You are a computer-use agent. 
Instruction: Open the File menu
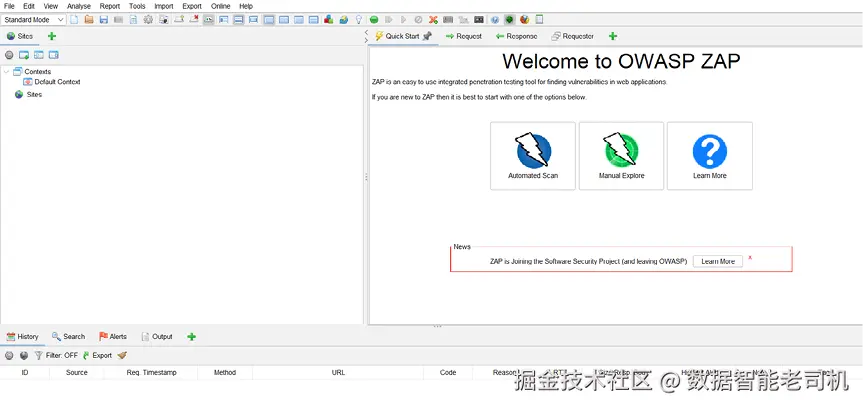(x=9, y=6)
